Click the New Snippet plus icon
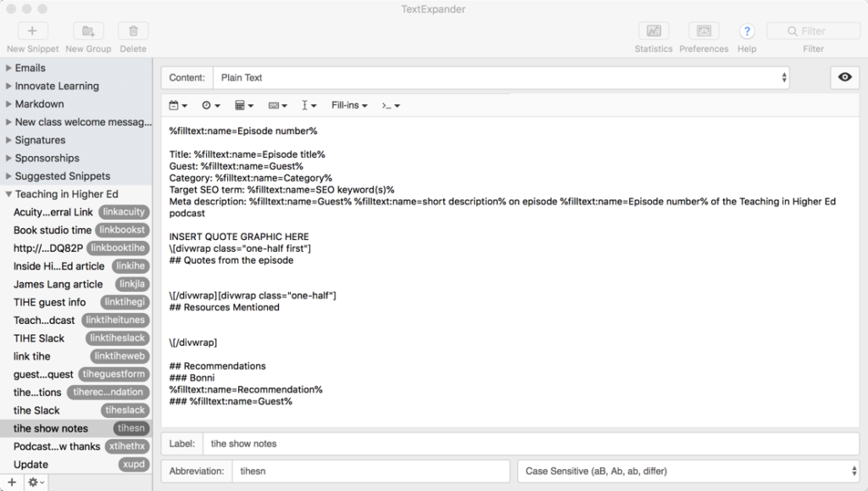Screen dimensions: 868x491 click(32, 31)
